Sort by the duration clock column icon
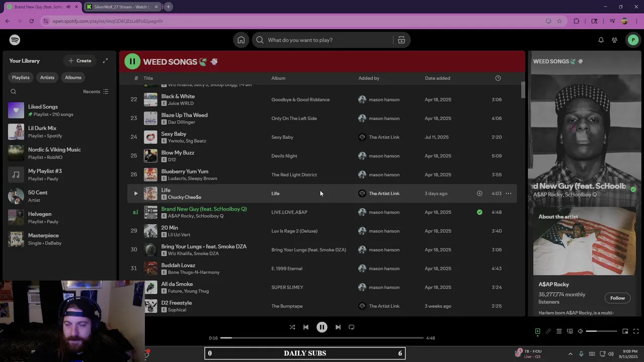644x362 pixels. (498, 78)
